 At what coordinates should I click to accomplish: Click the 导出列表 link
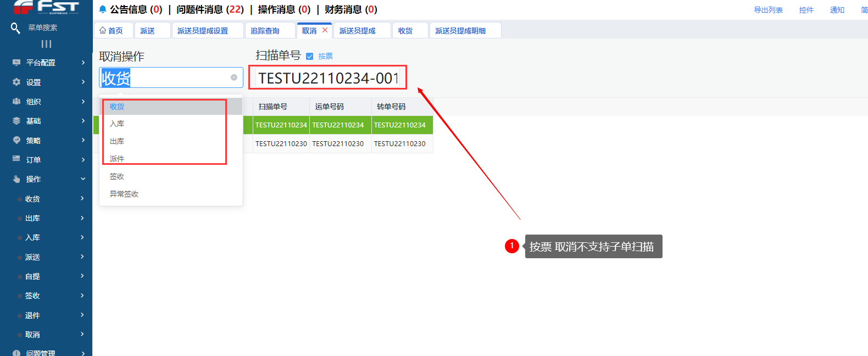(768, 10)
